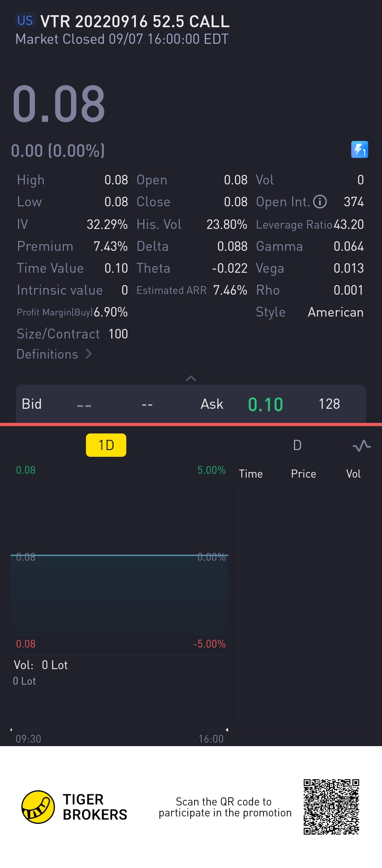Tap the VTR 20220916 52.5 CALL title
The width and height of the screenshot is (382, 868).
(135, 21)
